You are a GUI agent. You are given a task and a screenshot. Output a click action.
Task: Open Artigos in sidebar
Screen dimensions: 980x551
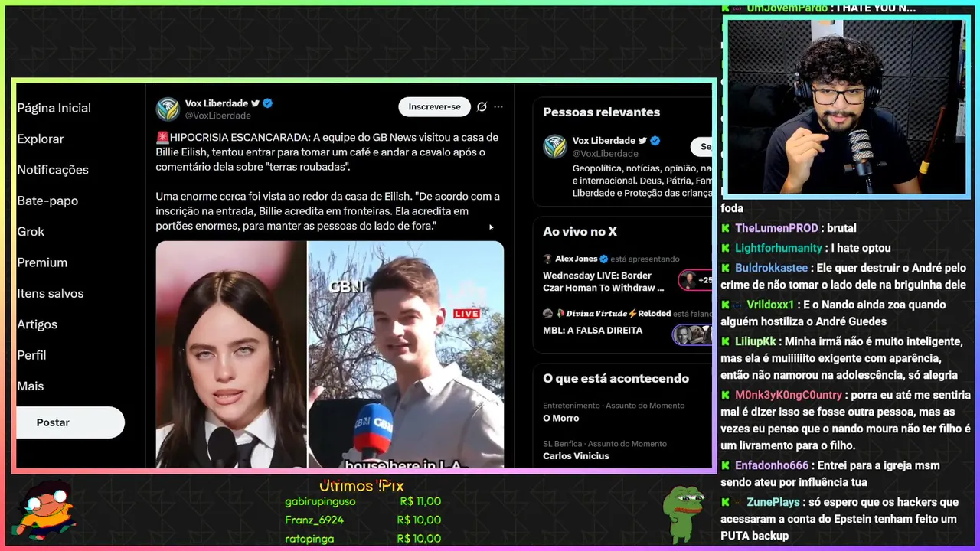pyautogui.click(x=38, y=324)
